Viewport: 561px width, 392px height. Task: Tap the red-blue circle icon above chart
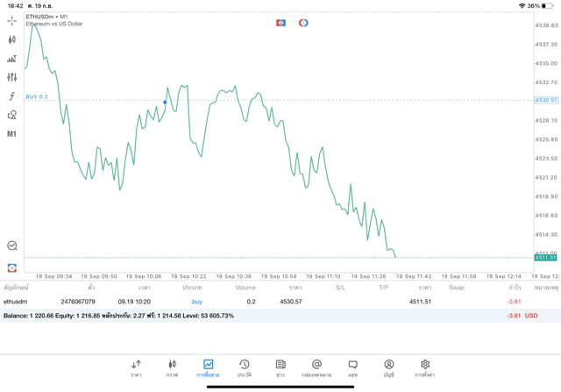click(303, 23)
